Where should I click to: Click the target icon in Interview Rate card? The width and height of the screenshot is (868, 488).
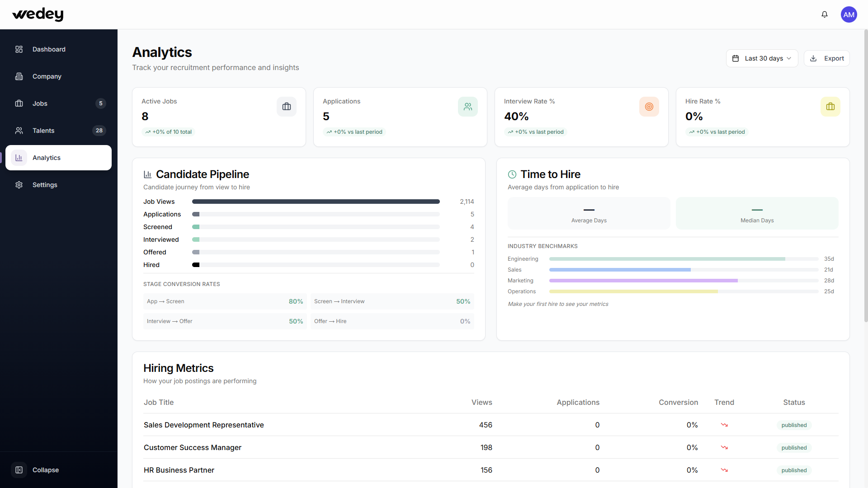(x=649, y=107)
